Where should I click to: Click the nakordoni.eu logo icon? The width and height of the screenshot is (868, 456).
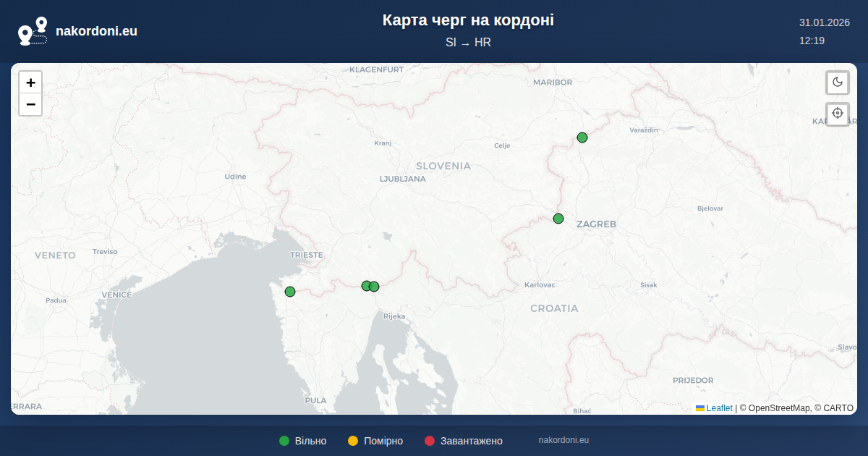(x=33, y=31)
